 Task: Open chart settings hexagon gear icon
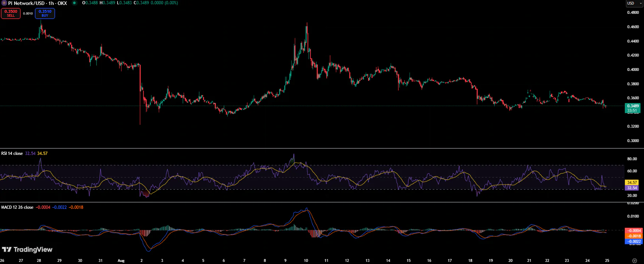(x=634, y=261)
